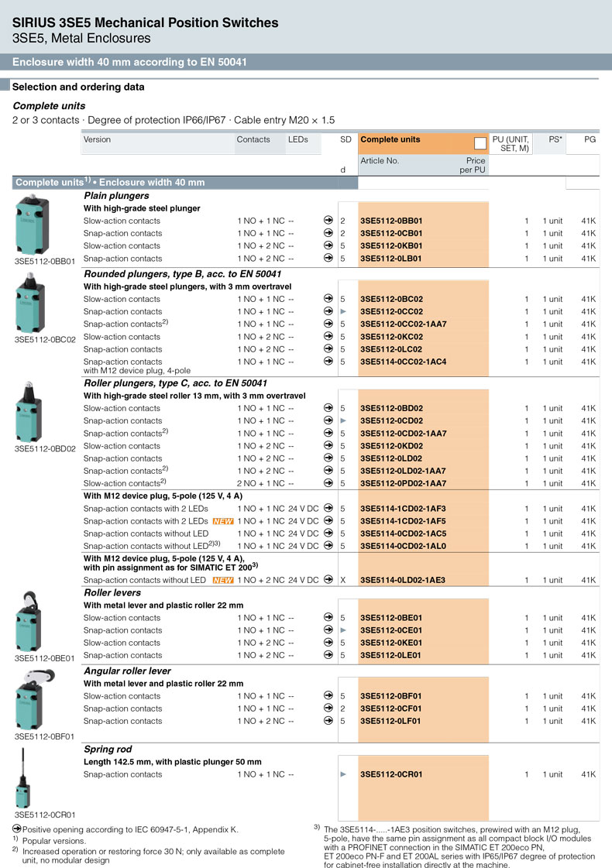Click positive opening icon in 3SE5112-0BB01 row

point(328,221)
